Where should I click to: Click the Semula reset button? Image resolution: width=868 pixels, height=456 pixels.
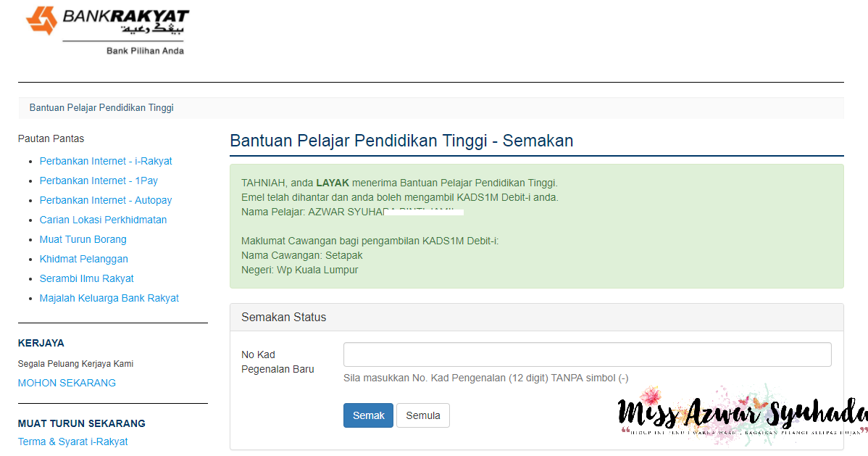point(423,415)
